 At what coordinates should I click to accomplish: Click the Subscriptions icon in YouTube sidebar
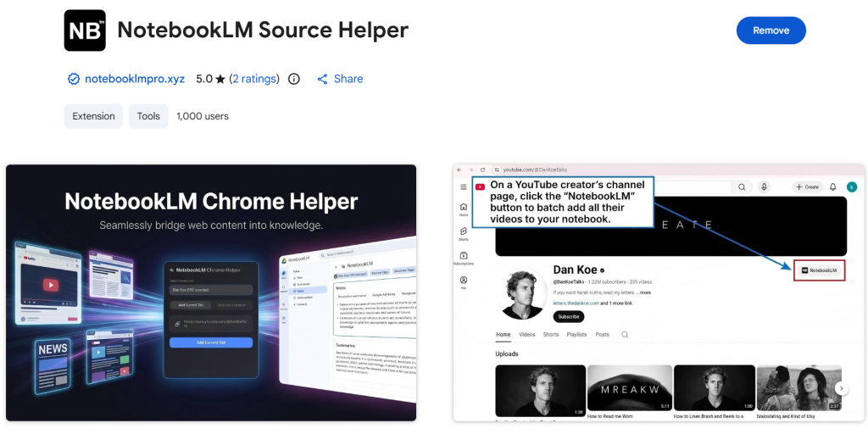click(464, 257)
